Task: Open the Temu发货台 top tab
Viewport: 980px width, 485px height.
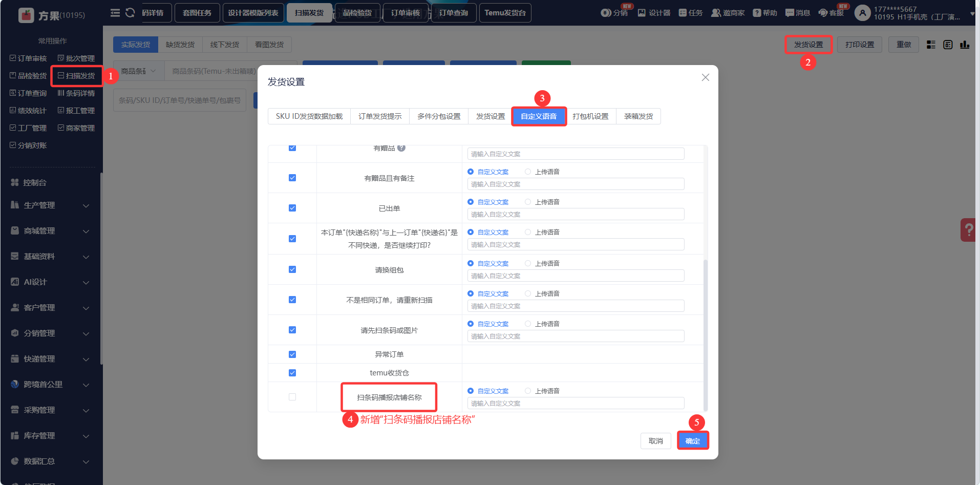Action: [505, 13]
